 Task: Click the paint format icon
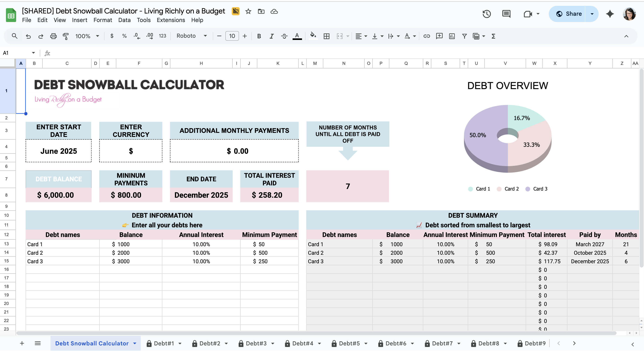pyautogui.click(x=66, y=36)
